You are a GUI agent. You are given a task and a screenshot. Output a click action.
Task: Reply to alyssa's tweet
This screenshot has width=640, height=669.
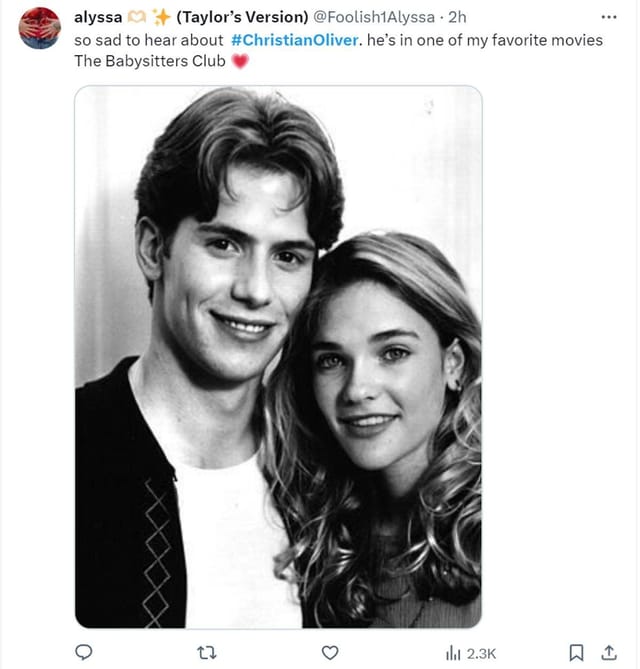click(x=85, y=652)
